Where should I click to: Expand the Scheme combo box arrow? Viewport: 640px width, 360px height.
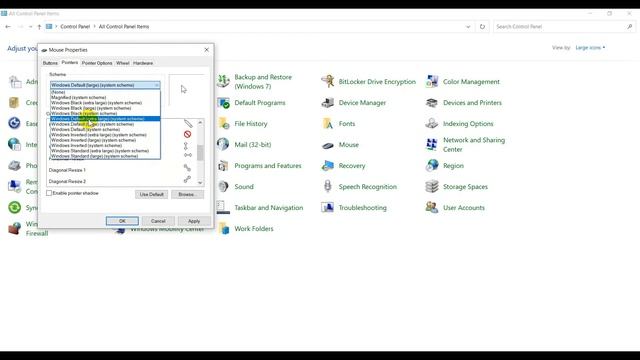(x=157, y=85)
